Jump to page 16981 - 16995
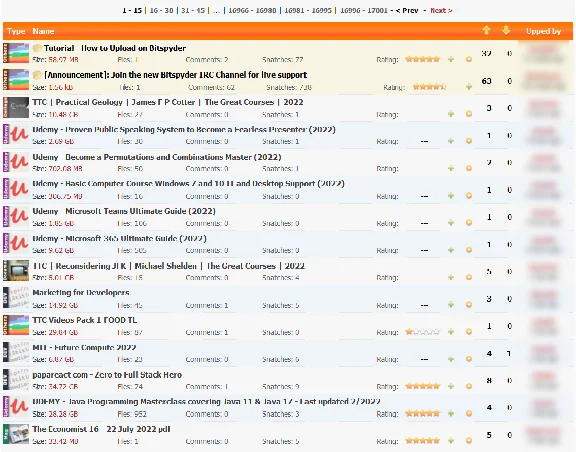Viewport: 576px width, 452px height. [x=308, y=10]
